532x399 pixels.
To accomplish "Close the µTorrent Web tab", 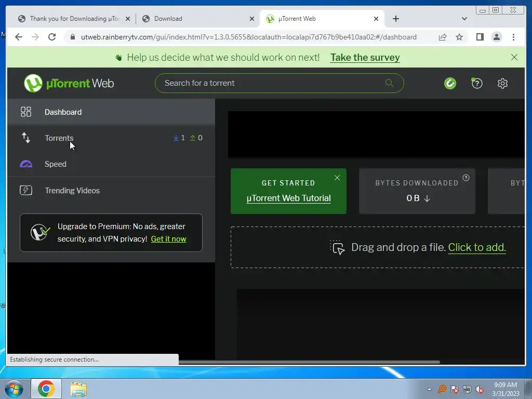I will [376, 19].
